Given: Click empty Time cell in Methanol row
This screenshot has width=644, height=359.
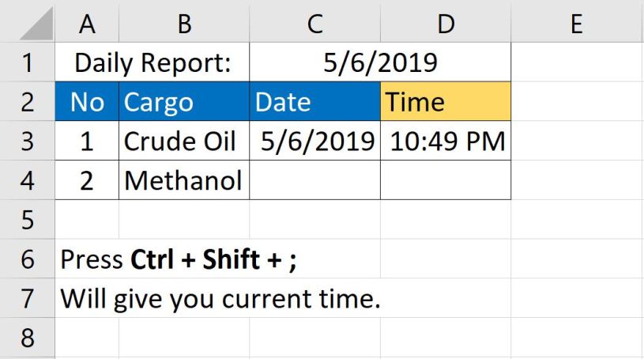Looking at the screenshot, I should tap(446, 181).
